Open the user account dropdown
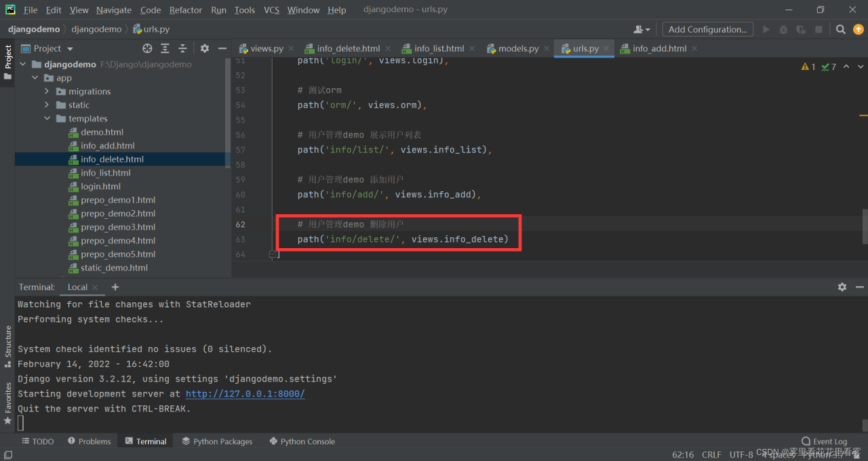This screenshot has width=868, height=461. point(642,29)
